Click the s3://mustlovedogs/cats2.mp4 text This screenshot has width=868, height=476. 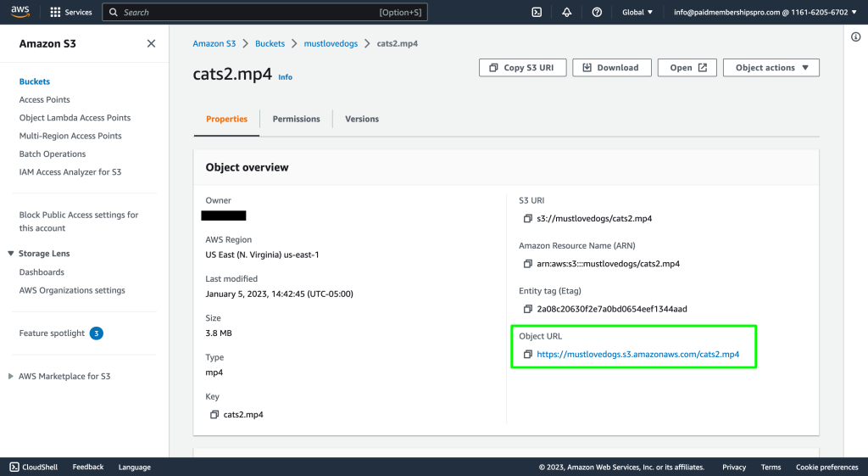(x=594, y=218)
